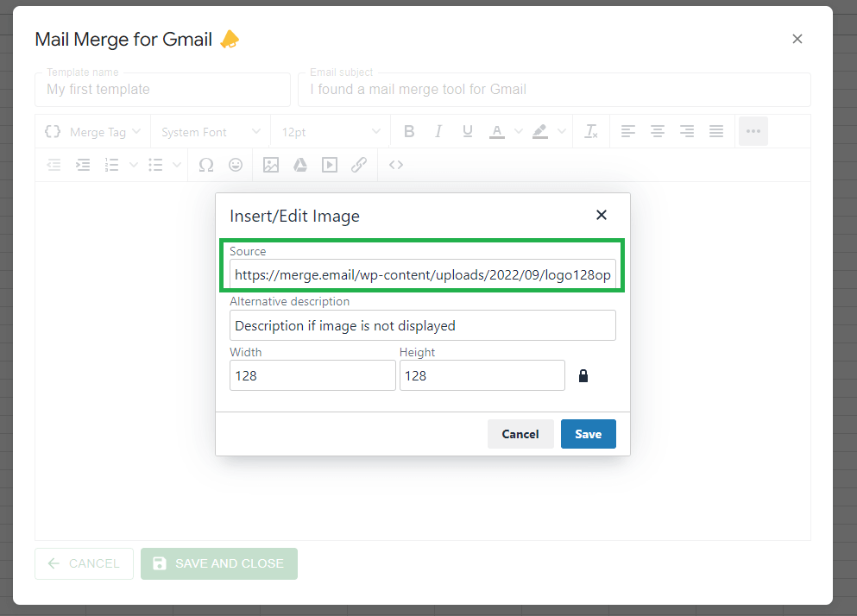Open the 12pt font size dropdown
Viewport: 857px width, 616px height.
pos(331,132)
